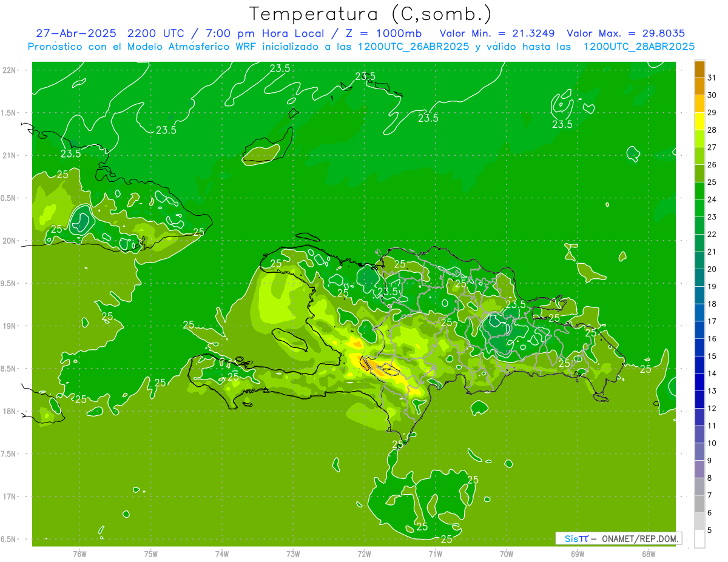Screen dimensions: 728x562
Task: Click the latitude label '21N'
Action: pyautogui.click(x=9, y=155)
